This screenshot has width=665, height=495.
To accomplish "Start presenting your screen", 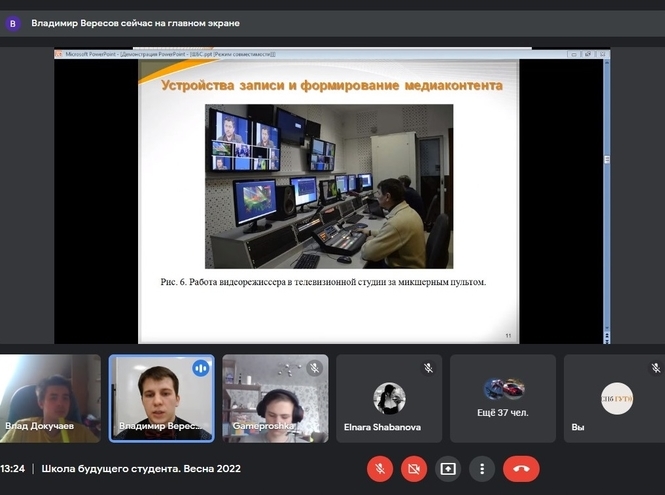I will coord(448,468).
